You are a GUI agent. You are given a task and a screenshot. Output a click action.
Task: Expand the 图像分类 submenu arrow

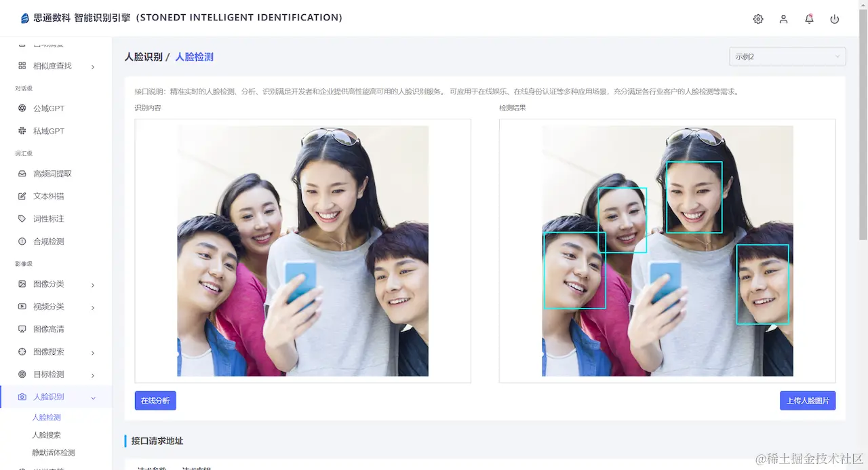point(93,285)
